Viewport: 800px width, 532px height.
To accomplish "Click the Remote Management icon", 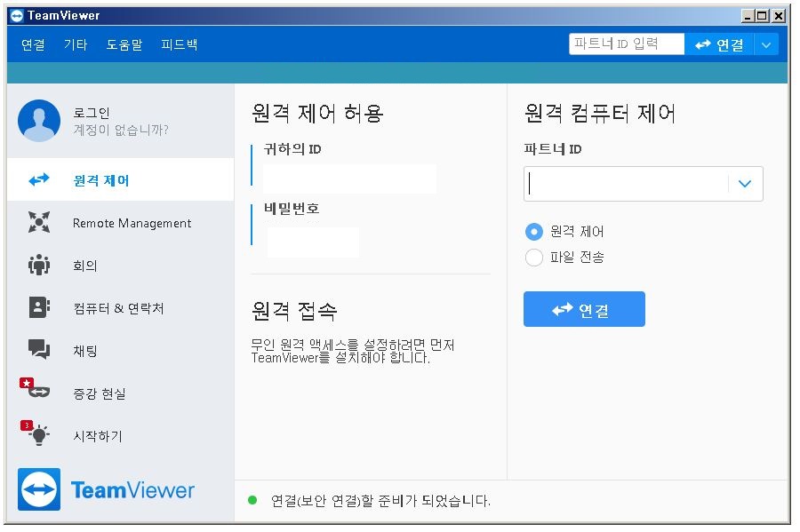I will [39, 222].
